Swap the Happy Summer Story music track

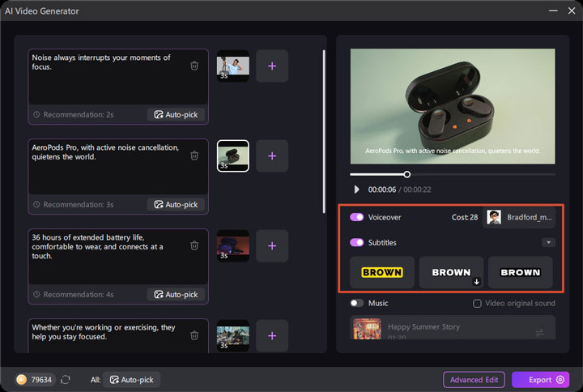pos(539,332)
